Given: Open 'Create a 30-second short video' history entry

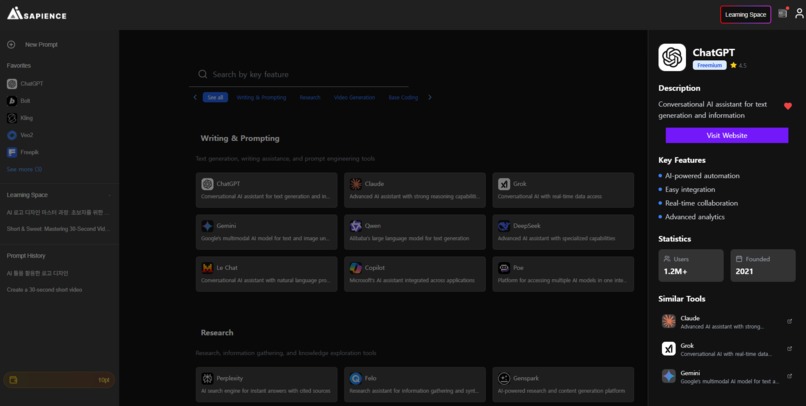Looking at the screenshot, I should (44, 290).
